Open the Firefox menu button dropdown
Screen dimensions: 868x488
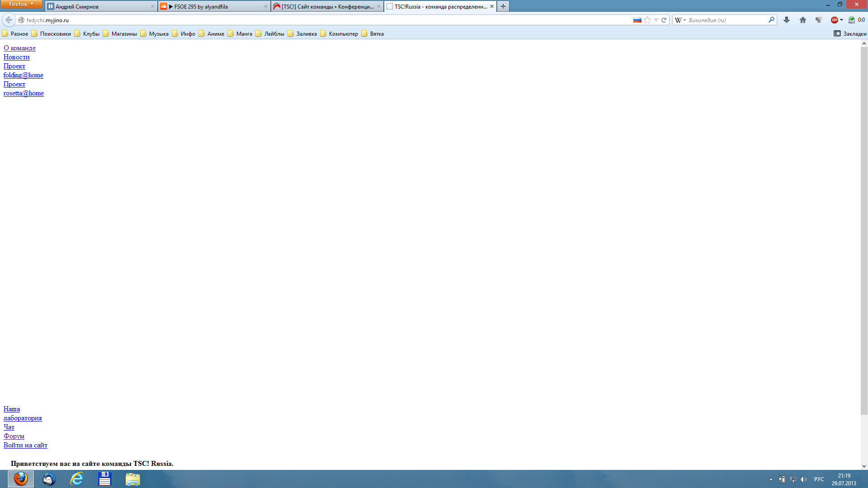coord(21,4)
